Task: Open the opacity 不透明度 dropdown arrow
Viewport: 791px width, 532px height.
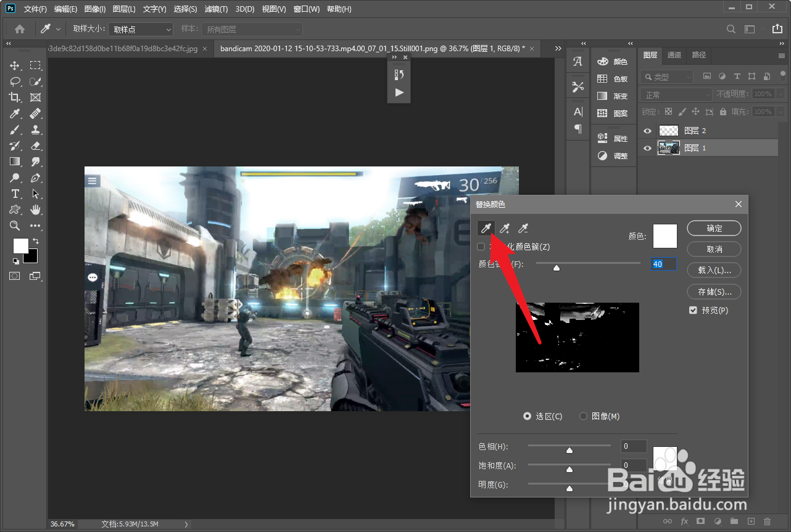Action: pos(781,94)
